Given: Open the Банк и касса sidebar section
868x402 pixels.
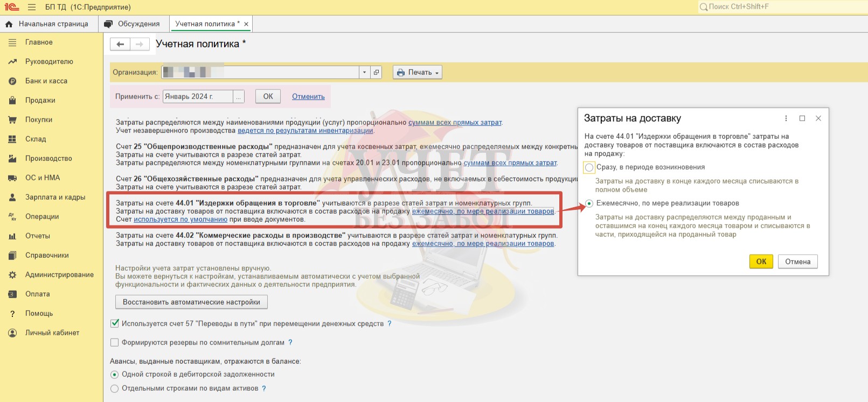Looking at the screenshot, I should coord(46,81).
